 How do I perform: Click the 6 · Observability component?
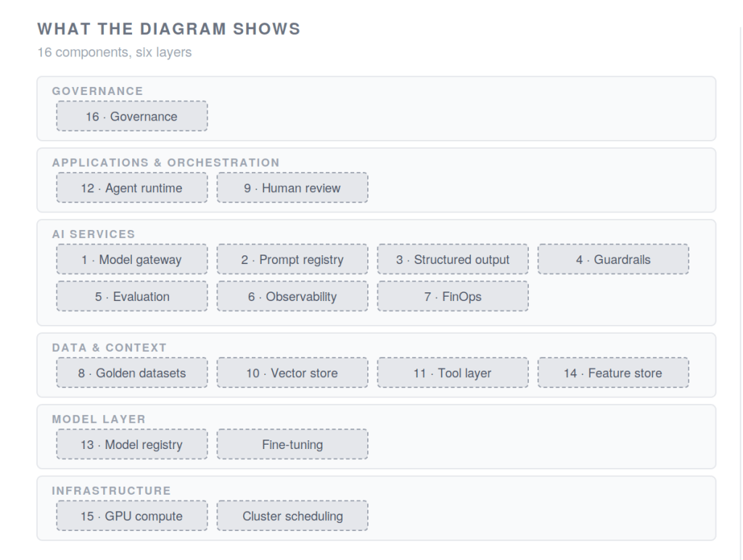[x=292, y=296]
